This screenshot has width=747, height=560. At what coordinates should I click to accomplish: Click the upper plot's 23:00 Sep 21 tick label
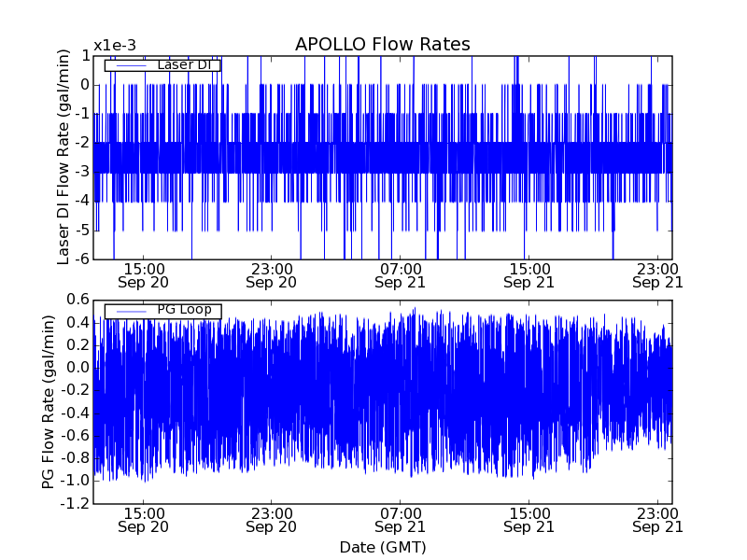pyautogui.click(x=657, y=275)
